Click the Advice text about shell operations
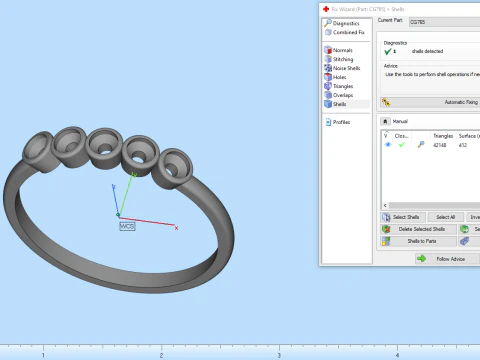 (x=432, y=74)
